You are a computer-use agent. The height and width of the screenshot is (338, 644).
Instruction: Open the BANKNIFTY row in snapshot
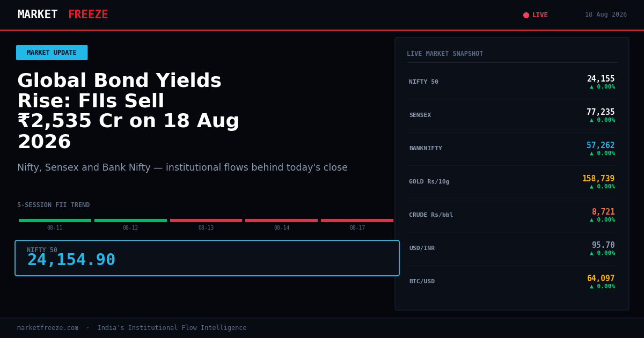point(512,149)
